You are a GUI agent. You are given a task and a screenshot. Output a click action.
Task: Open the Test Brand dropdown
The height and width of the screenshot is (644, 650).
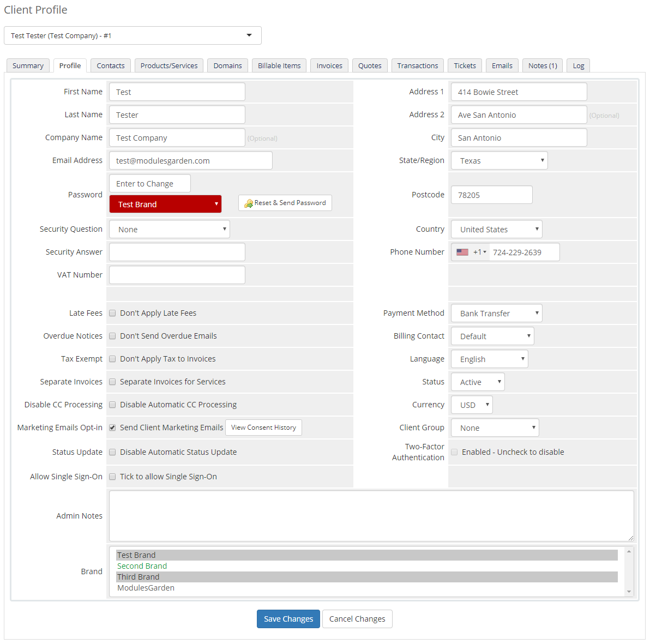click(165, 204)
